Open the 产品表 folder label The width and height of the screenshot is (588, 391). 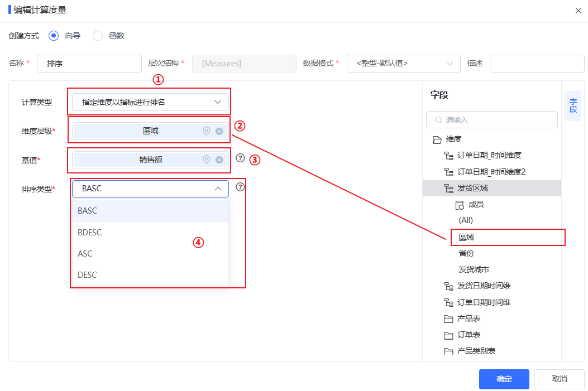(469, 318)
